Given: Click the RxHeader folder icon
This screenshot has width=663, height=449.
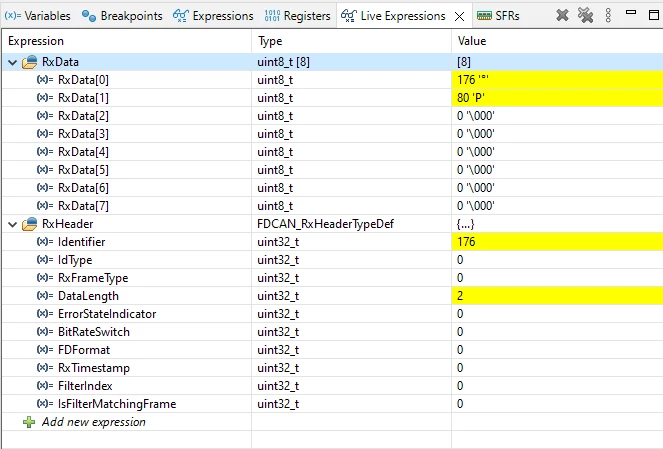Looking at the screenshot, I should point(30,224).
